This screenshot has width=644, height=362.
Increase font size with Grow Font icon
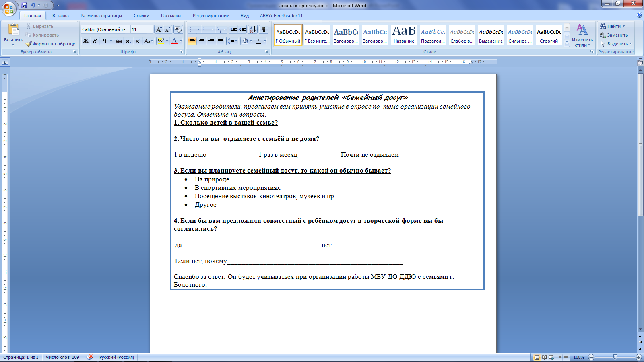(159, 29)
